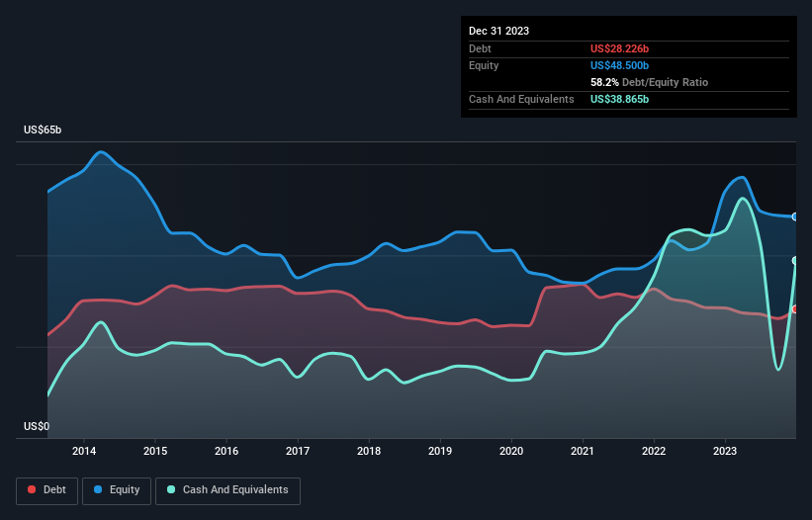Image resolution: width=812 pixels, height=520 pixels.
Task: Click the US$38.865b Cash value
Action: (619, 99)
